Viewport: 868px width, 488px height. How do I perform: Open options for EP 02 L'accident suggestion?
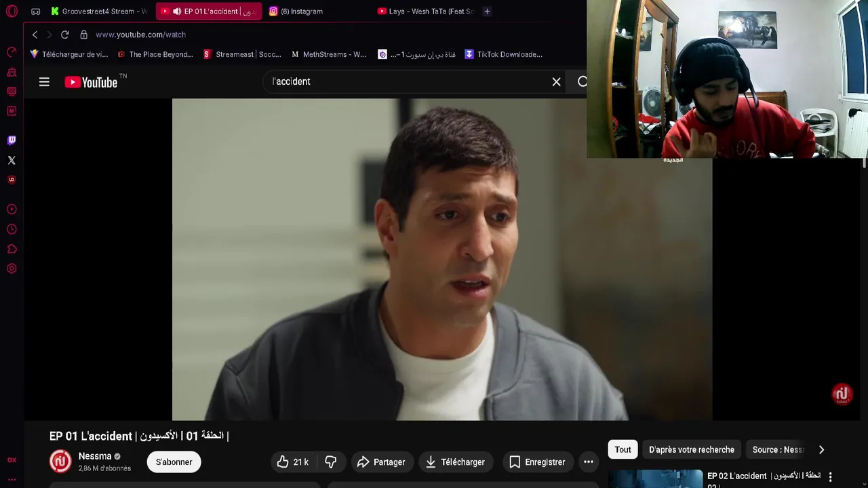[830, 477]
